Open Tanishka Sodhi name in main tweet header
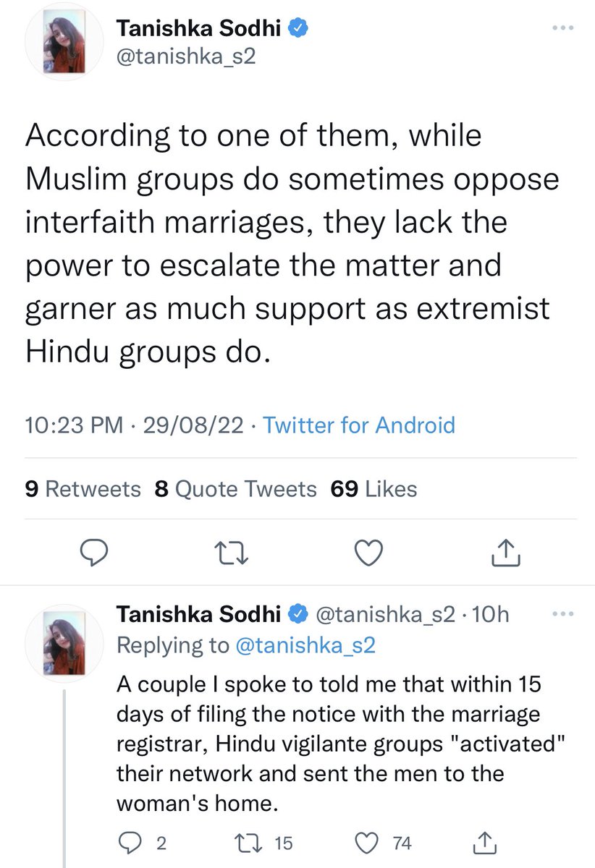Image resolution: width=595 pixels, height=868 pixels. point(201,28)
